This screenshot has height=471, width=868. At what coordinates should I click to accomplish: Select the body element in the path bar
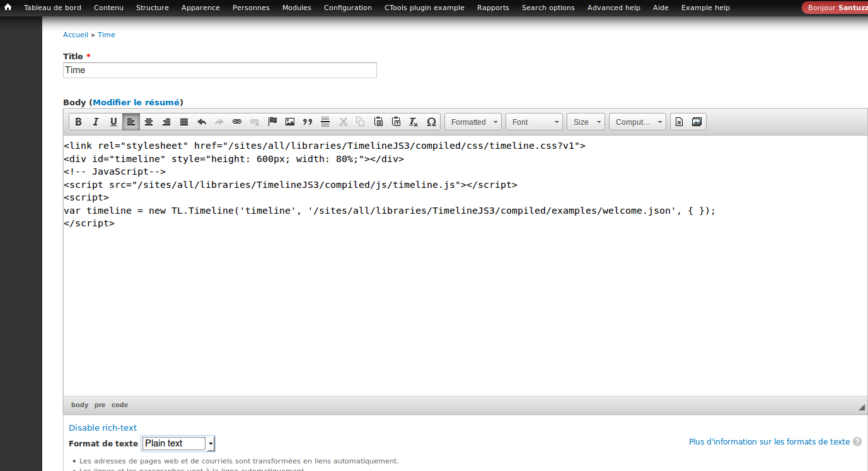80,405
